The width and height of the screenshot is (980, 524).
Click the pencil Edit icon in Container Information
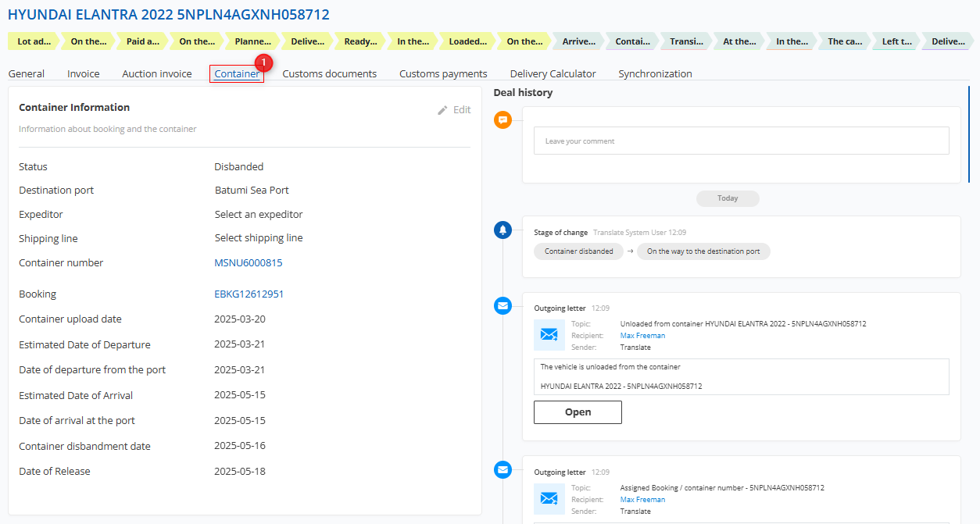[x=443, y=110]
